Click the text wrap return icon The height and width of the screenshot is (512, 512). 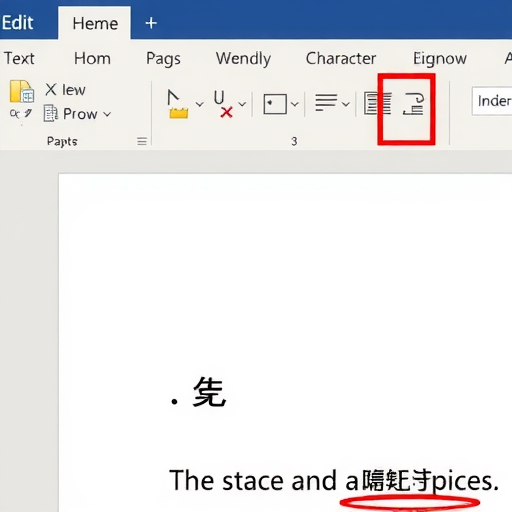tap(414, 104)
